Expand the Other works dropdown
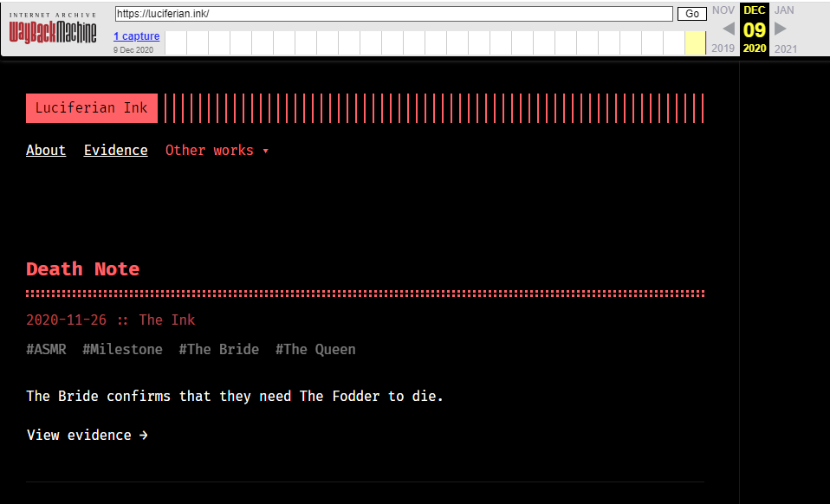Image resolution: width=830 pixels, height=504 pixels. coord(217,150)
